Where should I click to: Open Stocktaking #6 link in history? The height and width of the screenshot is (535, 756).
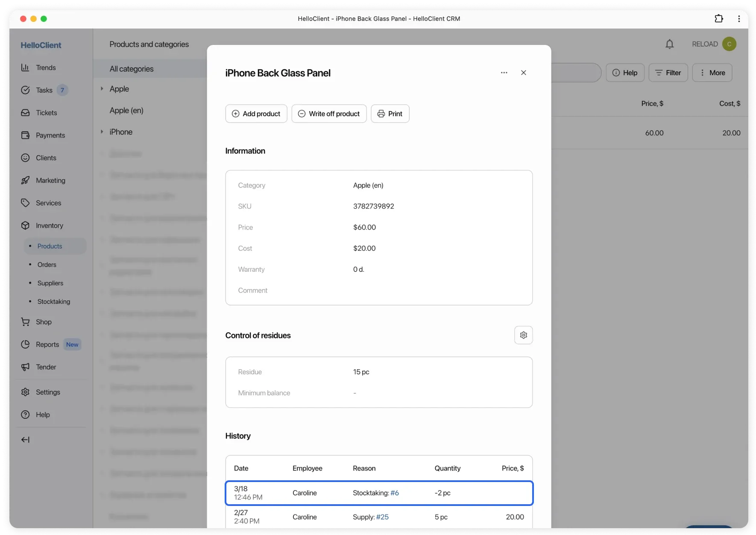395,493
